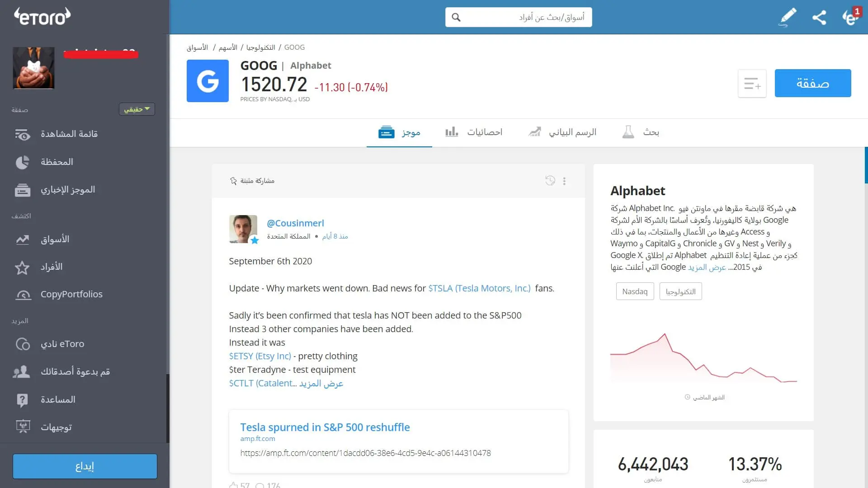Image resolution: width=868 pixels, height=488 pixels.
Task: Open Help (المساعدة) from the sidebar
Action: point(23,399)
